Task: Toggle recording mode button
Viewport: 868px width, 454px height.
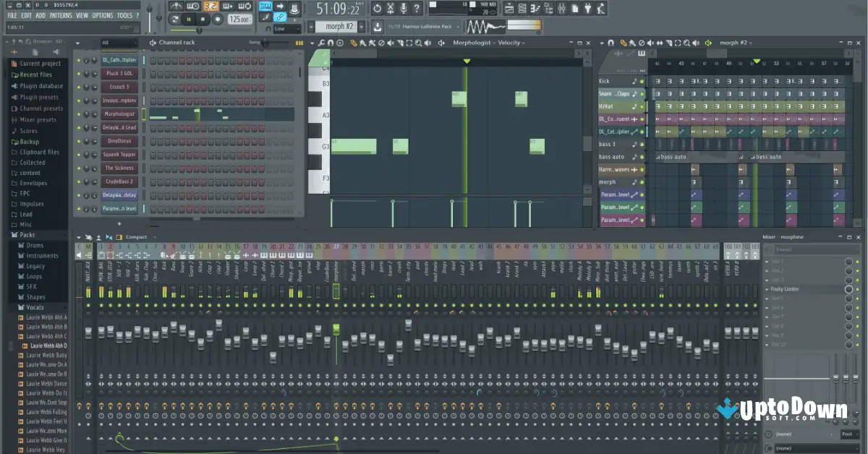Action: tap(218, 19)
